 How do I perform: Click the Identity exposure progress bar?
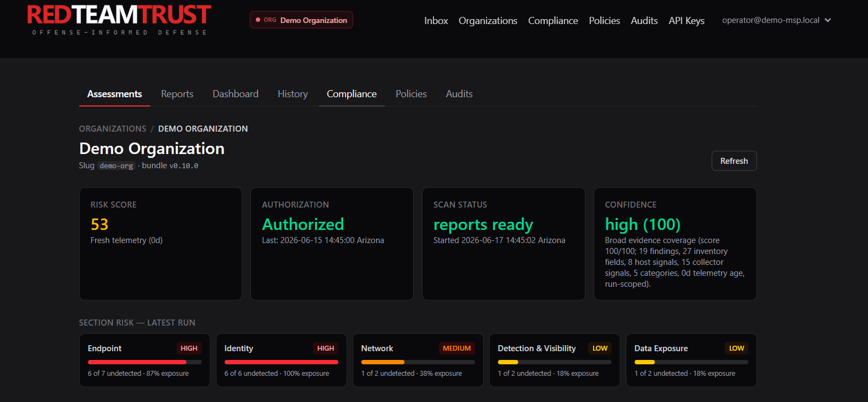[x=281, y=362]
